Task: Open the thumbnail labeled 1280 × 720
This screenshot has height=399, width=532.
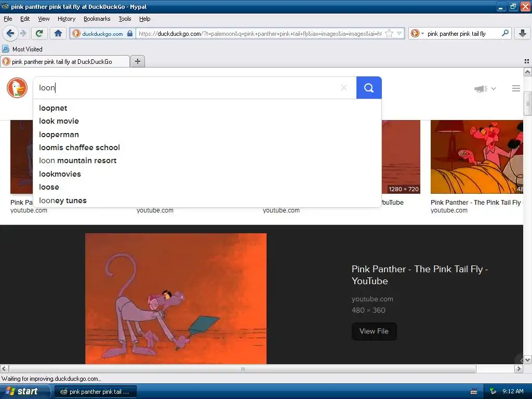Action: point(401,157)
